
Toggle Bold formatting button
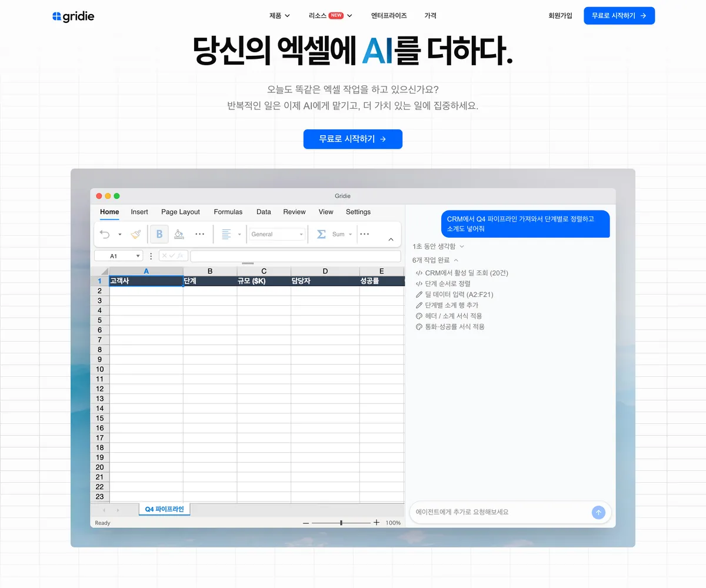pos(159,234)
